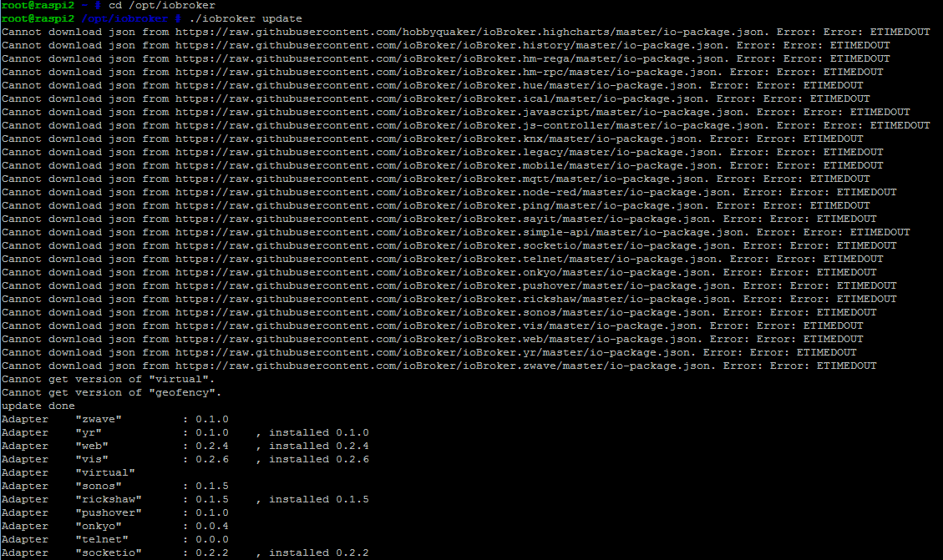Click the 'update done' line

pos(38,406)
